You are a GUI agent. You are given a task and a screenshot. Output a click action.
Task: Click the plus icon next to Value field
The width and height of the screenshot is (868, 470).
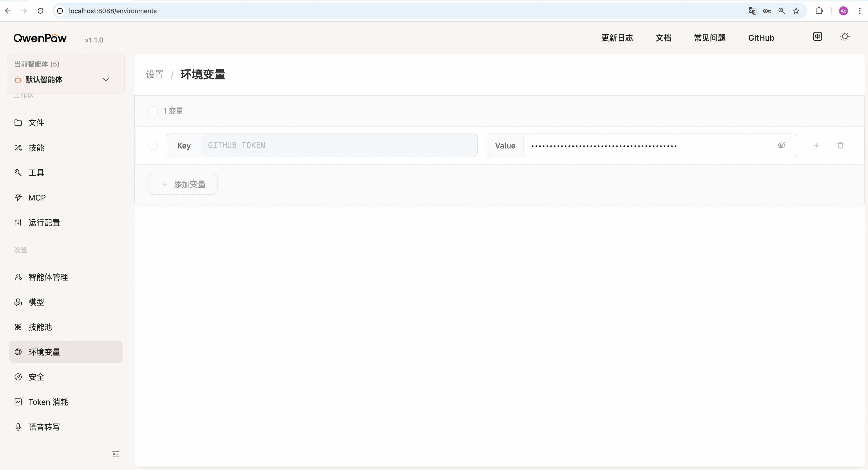coord(816,145)
